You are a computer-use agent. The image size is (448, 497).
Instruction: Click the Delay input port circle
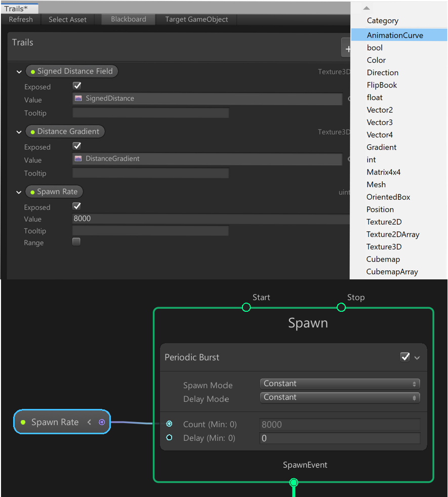click(169, 438)
